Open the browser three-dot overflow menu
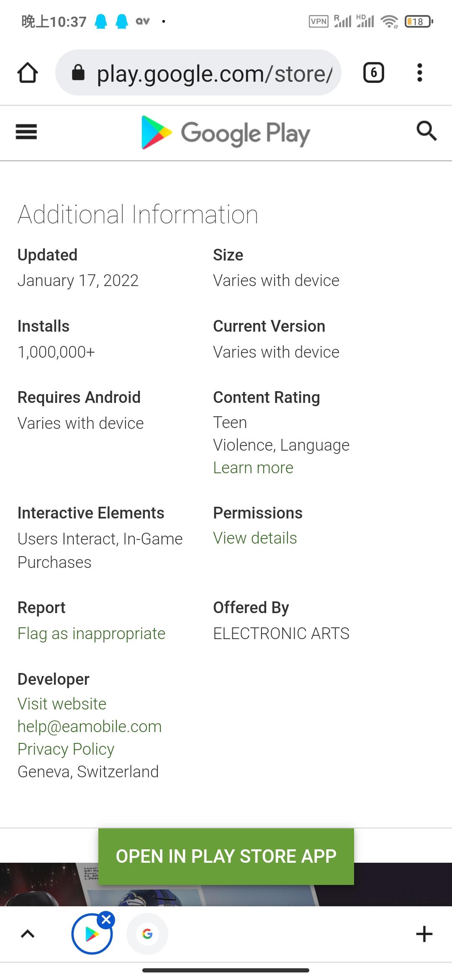 (420, 73)
